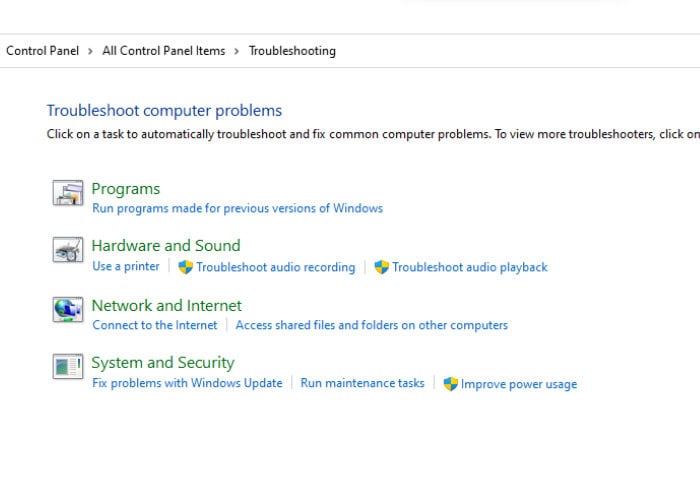The height and width of the screenshot is (500, 700).
Task: Launch the Use a printer troubleshooter
Action: click(x=126, y=267)
